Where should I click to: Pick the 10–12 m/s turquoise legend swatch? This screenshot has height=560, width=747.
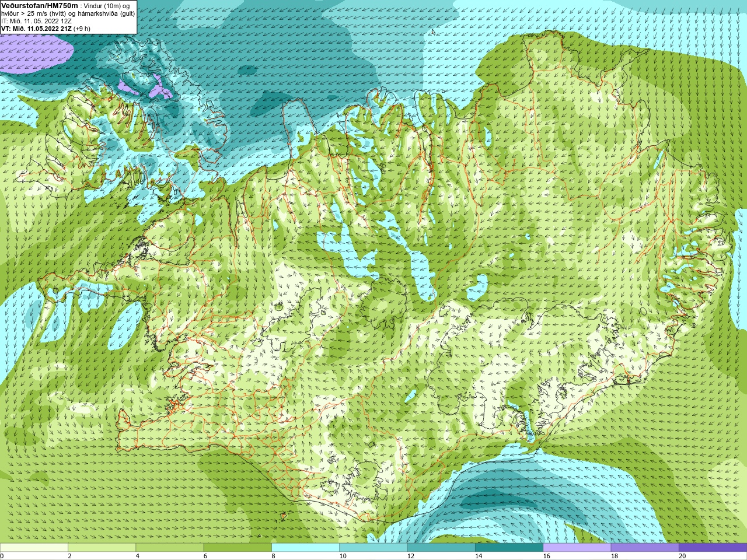pyautogui.click(x=373, y=548)
